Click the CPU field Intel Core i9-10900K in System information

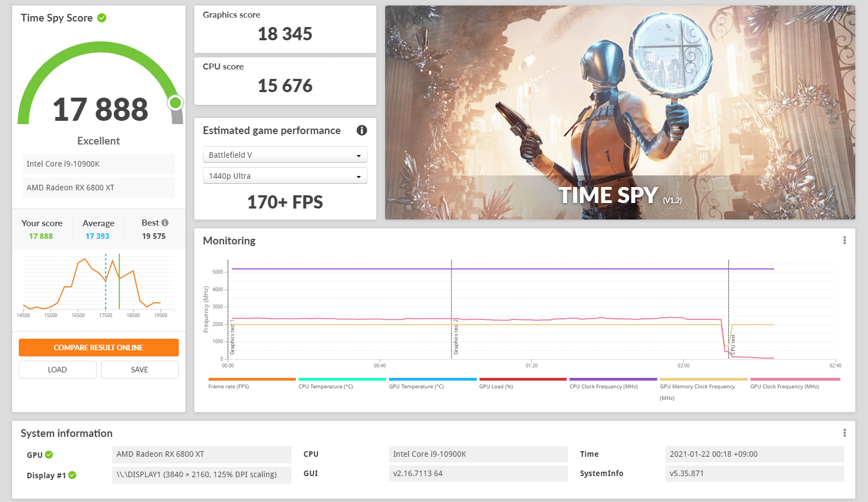tap(478, 455)
